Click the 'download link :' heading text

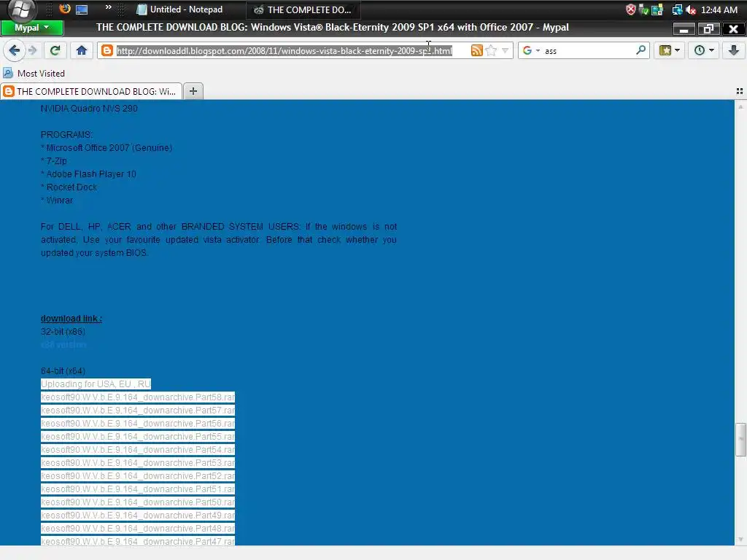[71, 319]
